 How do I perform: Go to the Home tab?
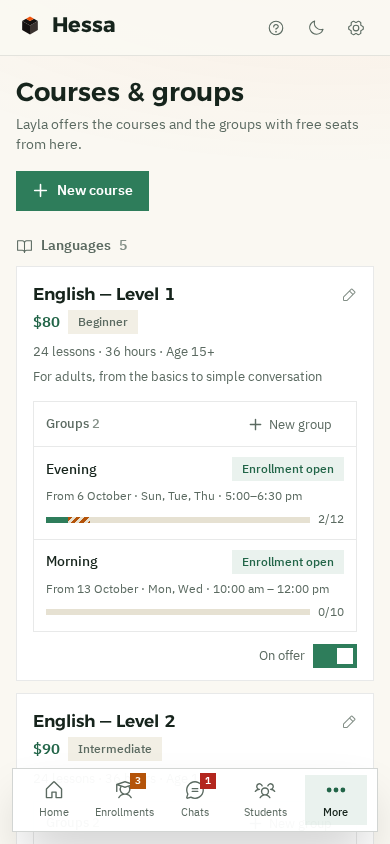tap(54, 800)
